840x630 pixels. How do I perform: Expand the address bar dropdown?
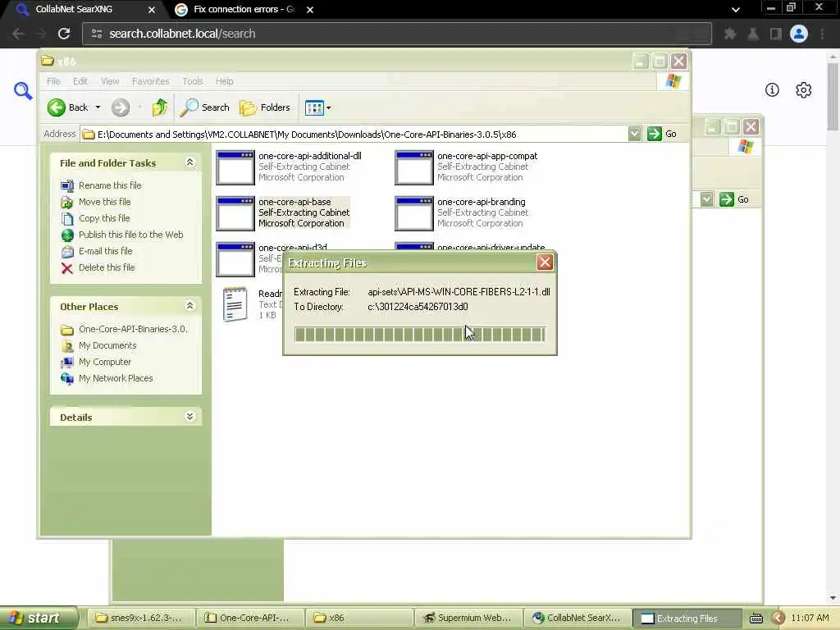[x=634, y=134]
